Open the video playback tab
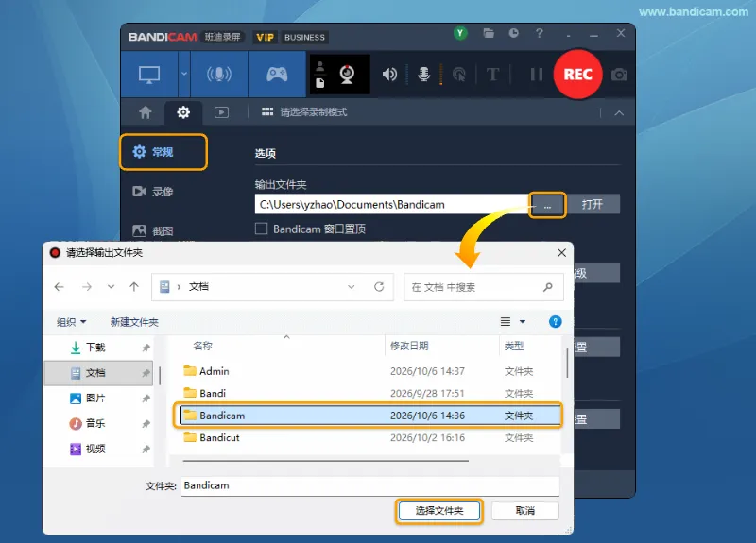Viewport: 756px width, 543px height. [221, 112]
